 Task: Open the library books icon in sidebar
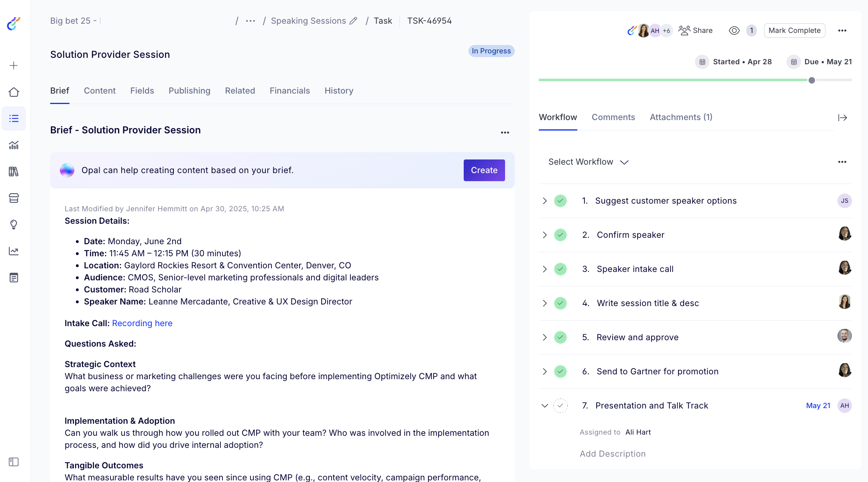point(14,172)
